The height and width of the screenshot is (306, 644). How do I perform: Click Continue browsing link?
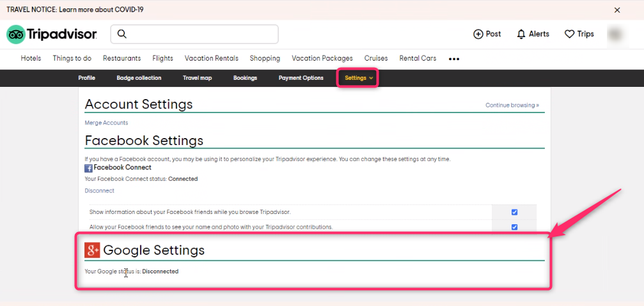pos(512,105)
